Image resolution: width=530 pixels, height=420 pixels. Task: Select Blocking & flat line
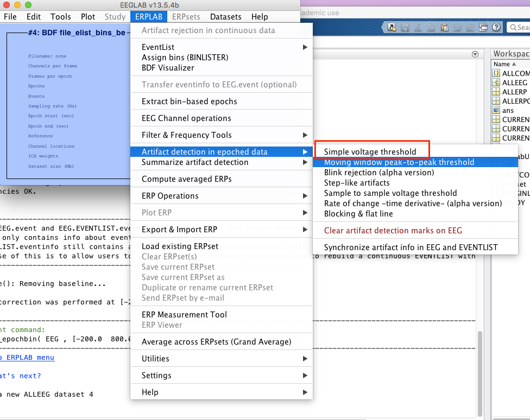pos(415,214)
